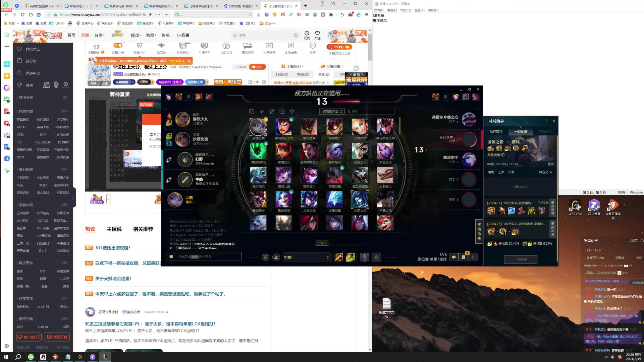The height and width of the screenshot is (362, 644).
Task: Click 发送 in the assistant panel
Action: pyautogui.click(x=550, y=164)
